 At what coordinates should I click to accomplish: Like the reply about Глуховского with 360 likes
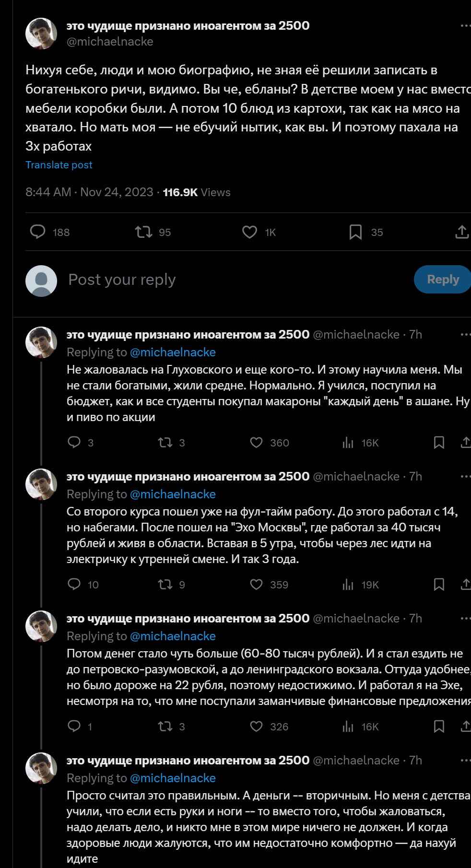click(257, 443)
